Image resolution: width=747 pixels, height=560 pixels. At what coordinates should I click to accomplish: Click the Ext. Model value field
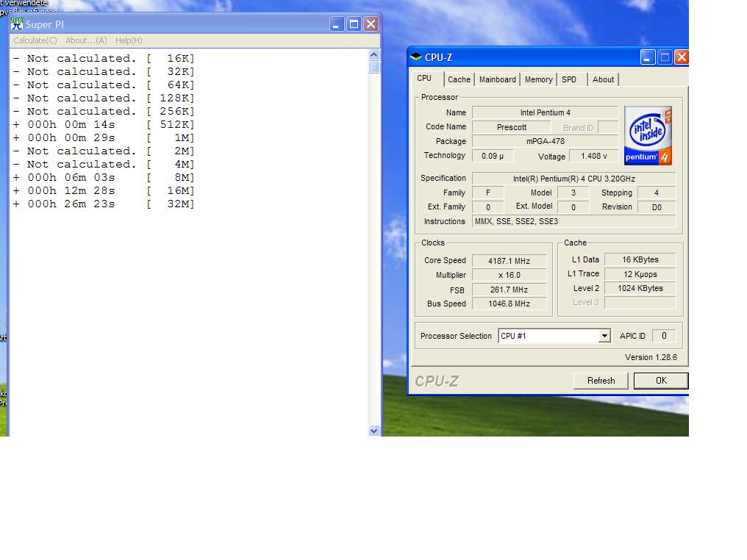[x=573, y=207]
